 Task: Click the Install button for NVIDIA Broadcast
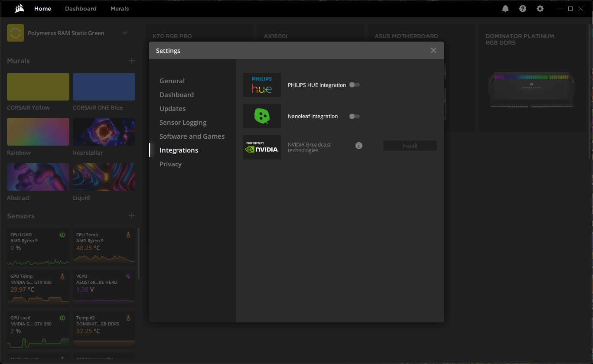(410, 146)
